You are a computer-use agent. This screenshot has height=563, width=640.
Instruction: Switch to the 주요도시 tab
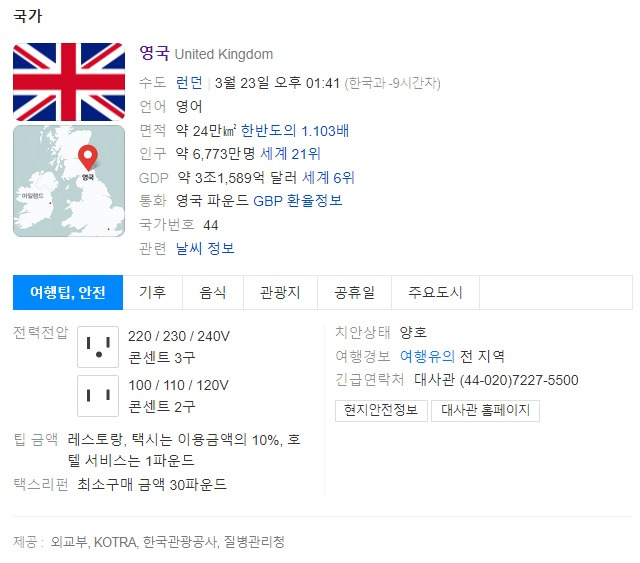pos(436,292)
